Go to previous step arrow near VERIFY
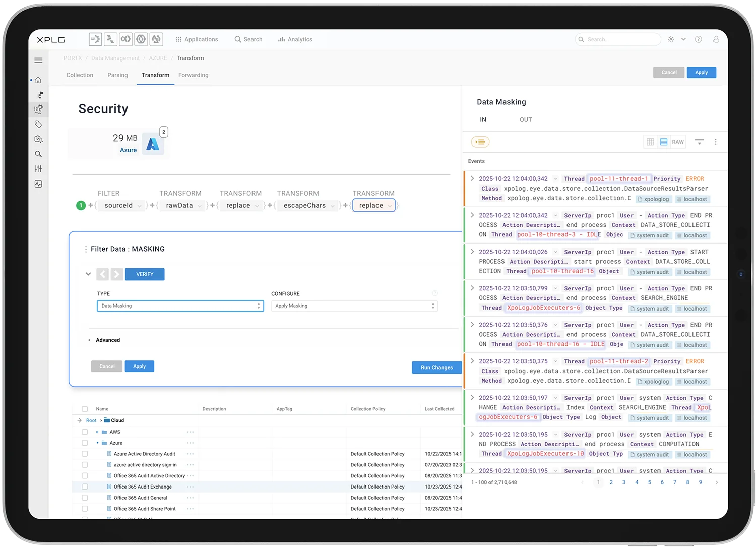Viewport: 756px width, 547px height. pos(103,274)
